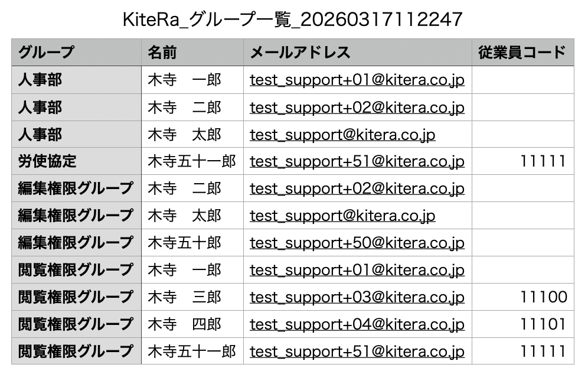Open the test_support+04@kitera.co.jp mail link
The image size is (588, 371).
(x=357, y=324)
